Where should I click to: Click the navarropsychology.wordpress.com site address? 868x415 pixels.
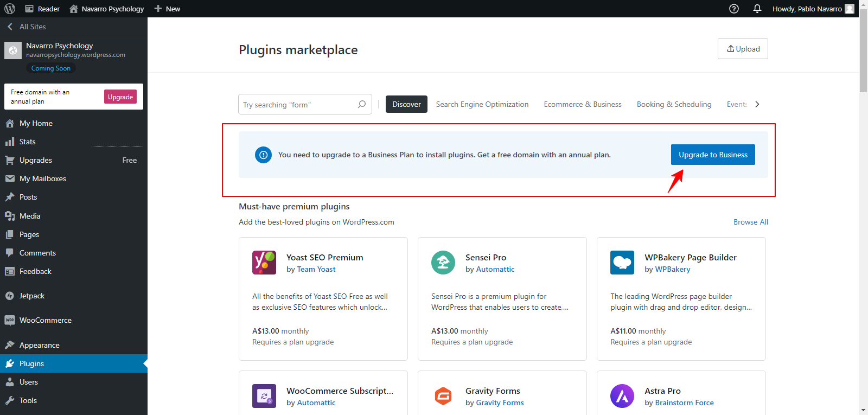coord(75,55)
